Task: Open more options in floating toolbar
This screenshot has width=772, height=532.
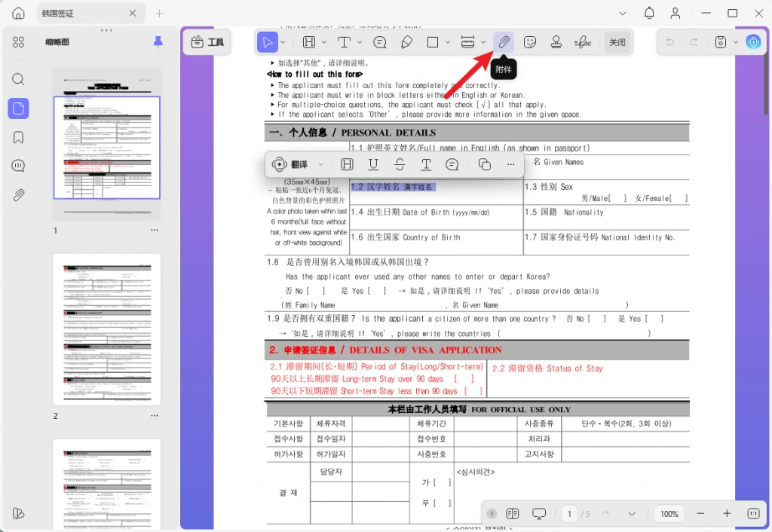Action: point(510,164)
